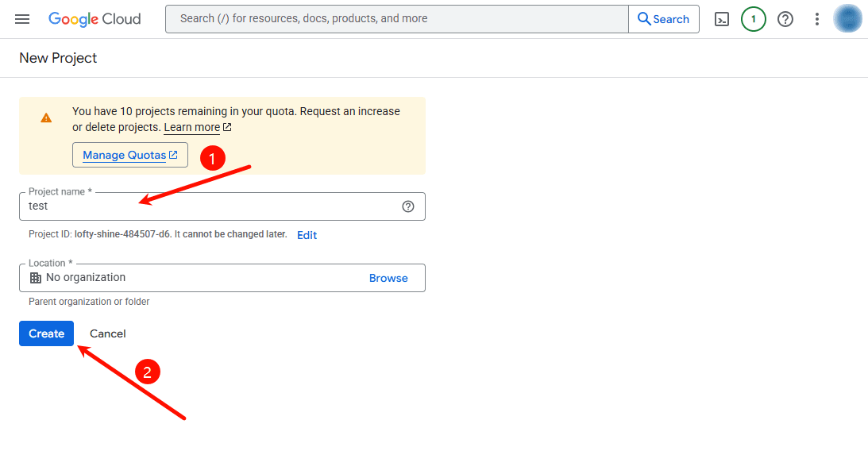868x474 pixels.
Task: Click inside the Project name field
Action: (x=159, y=206)
